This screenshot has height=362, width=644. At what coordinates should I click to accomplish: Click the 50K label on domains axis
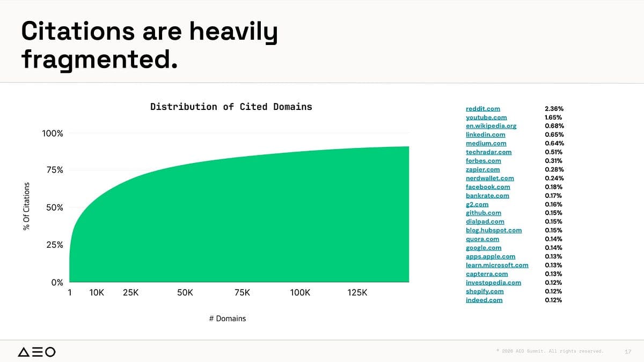click(x=185, y=293)
